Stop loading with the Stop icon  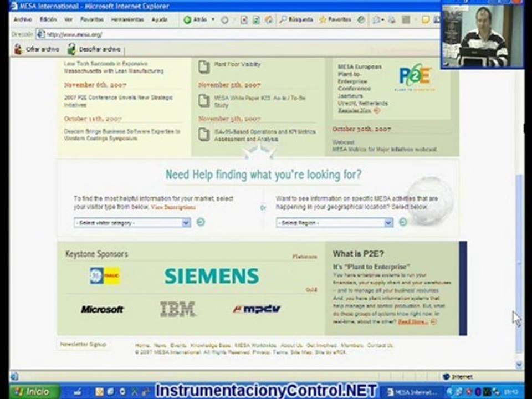(x=244, y=20)
